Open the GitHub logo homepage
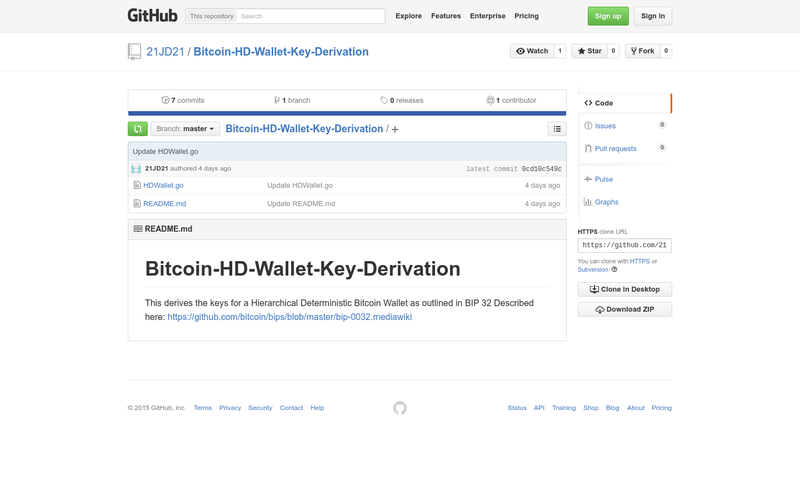The height and width of the screenshot is (500, 800). pos(152,16)
